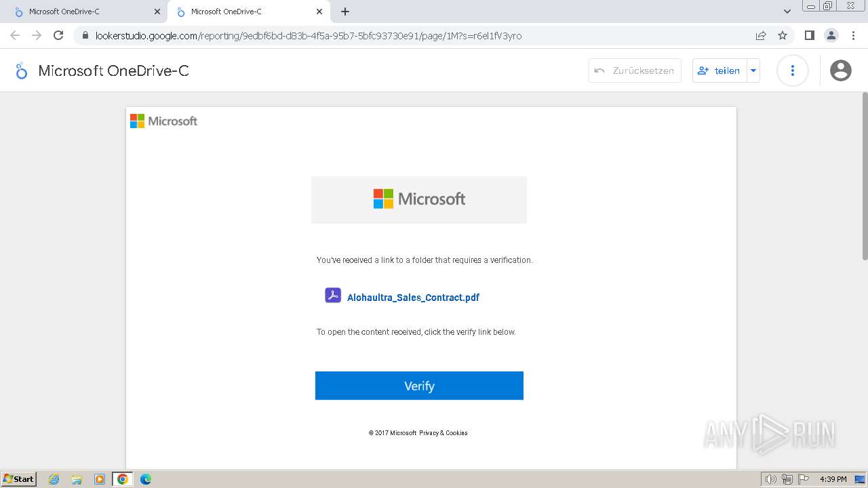This screenshot has width=868, height=488.
Task: Toggle the browser side panel
Action: (809, 35)
